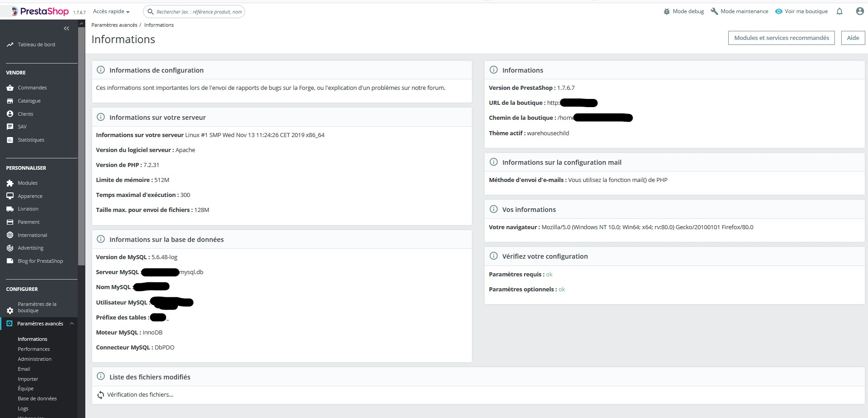Click the Paiement card icon
This screenshot has width=868, height=418.
pyautogui.click(x=10, y=222)
